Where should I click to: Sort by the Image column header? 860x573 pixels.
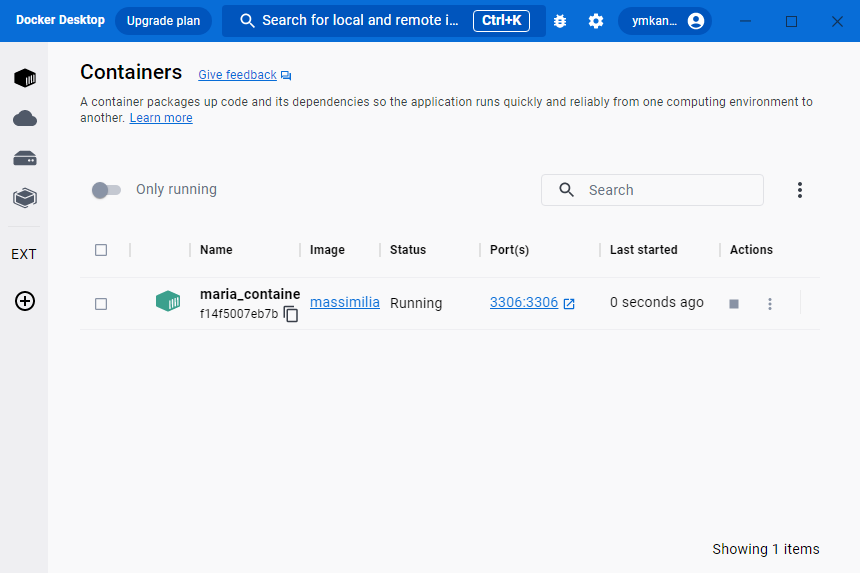(327, 250)
